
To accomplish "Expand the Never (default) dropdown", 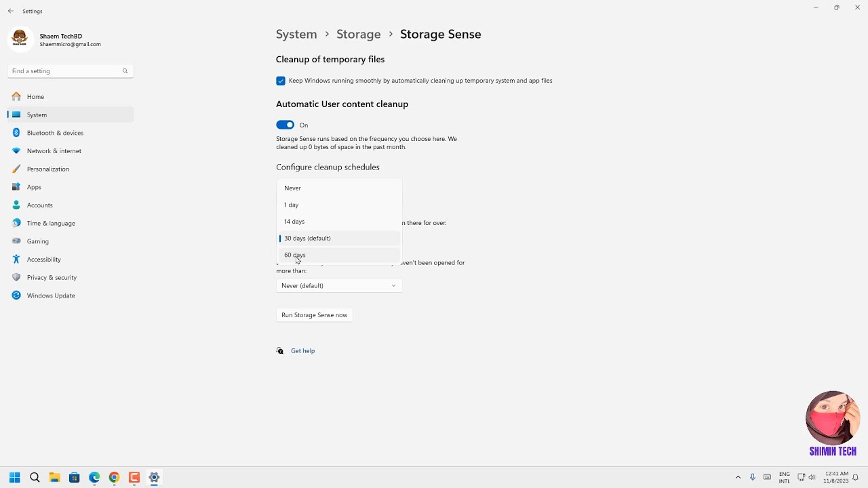I will (339, 285).
